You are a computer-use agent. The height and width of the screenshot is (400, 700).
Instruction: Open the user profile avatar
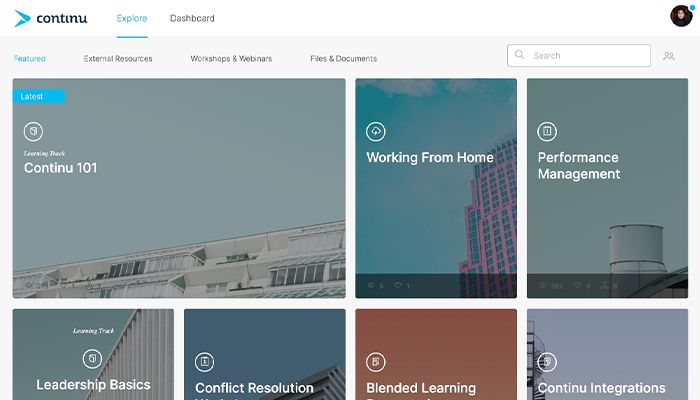click(x=681, y=16)
